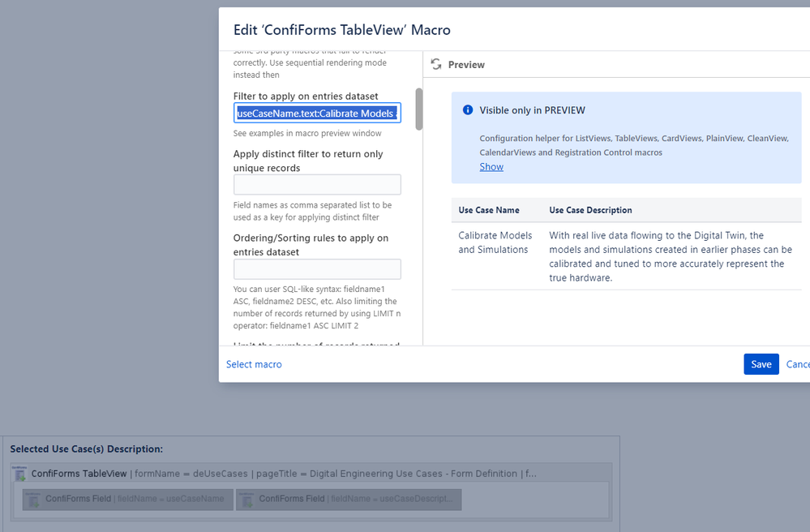Click the useCaseDescript ConfiForms Field icon
810x532 pixels.
(247, 499)
